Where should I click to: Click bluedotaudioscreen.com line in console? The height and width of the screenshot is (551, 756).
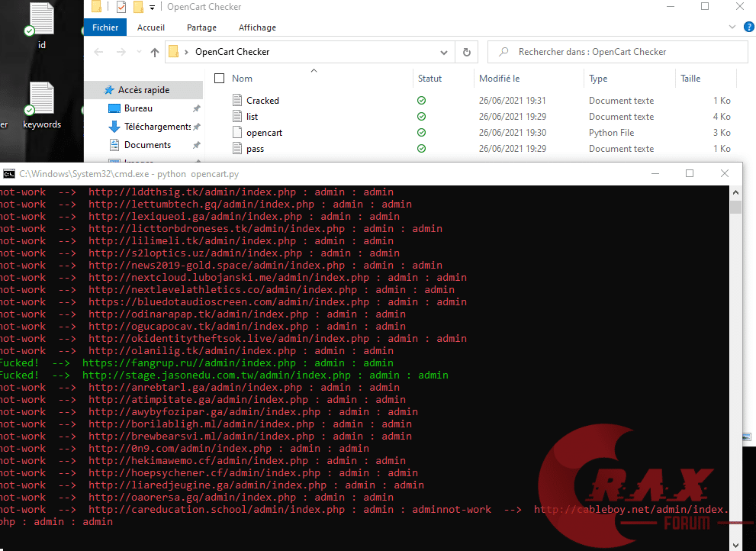click(x=233, y=302)
